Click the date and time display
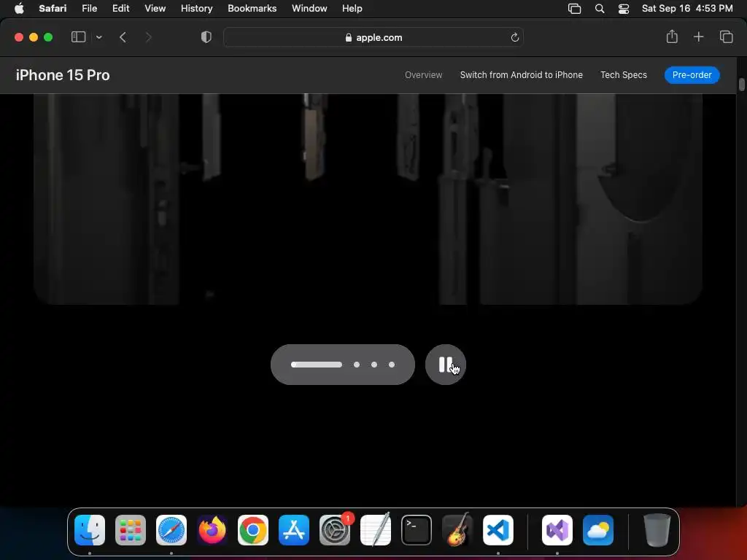 click(x=687, y=8)
